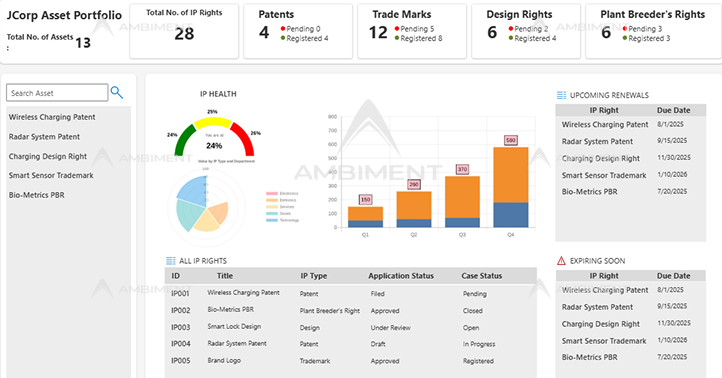The height and width of the screenshot is (378, 722).
Task: Click Charging Design Right in Expiring Soon
Action: tap(600, 324)
